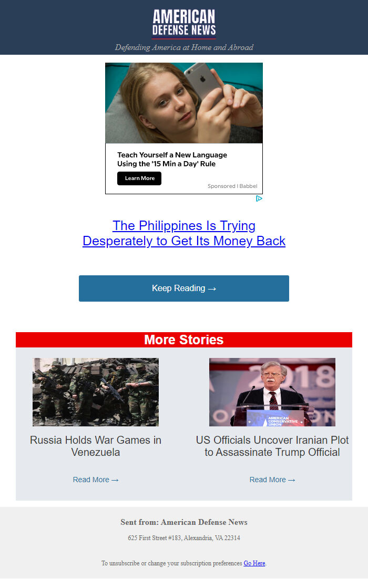This screenshot has width=368, height=588.
Task: Open the ad headline about learning a language
Action: (x=172, y=160)
